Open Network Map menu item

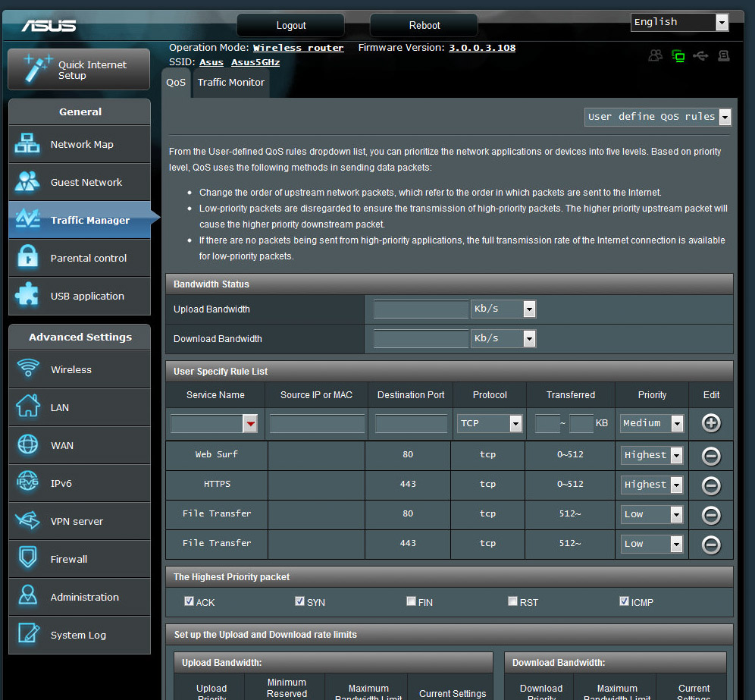pyautogui.click(x=80, y=144)
